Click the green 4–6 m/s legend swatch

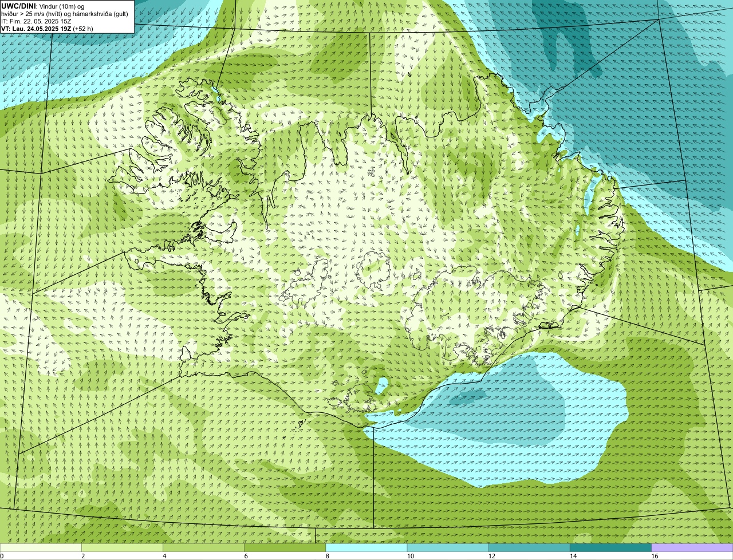point(203,547)
